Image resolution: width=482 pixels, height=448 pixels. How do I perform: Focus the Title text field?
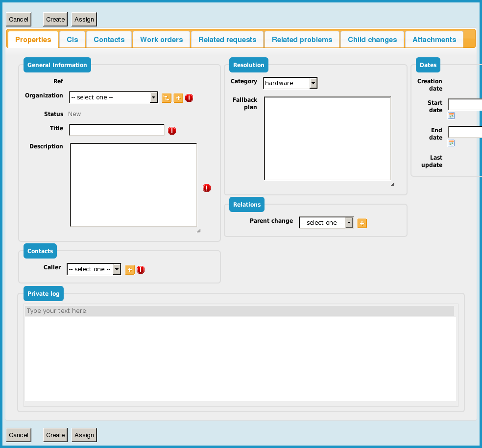coord(117,130)
